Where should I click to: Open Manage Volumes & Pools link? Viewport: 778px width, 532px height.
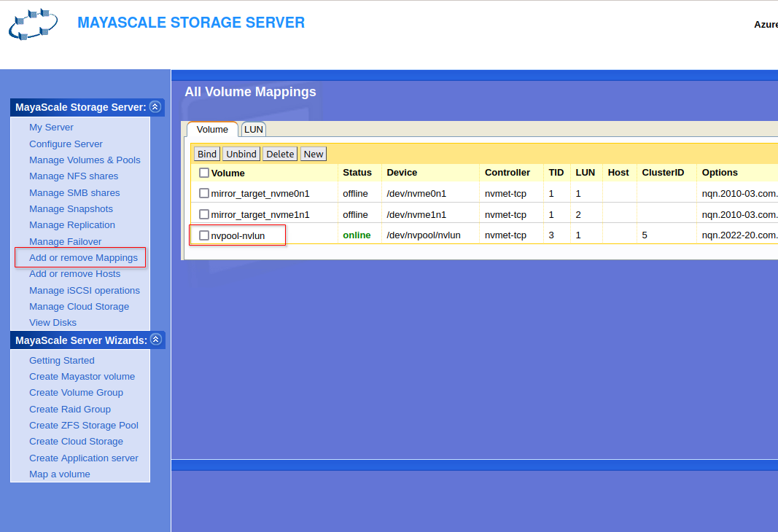point(85,160)
